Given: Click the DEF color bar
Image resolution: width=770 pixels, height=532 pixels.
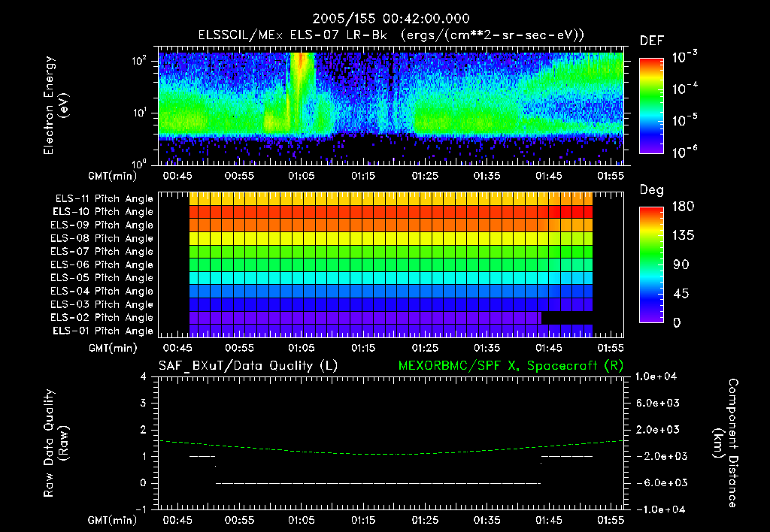Looking at the screenshot, I should pyautogui.click(x=651, y=105).
